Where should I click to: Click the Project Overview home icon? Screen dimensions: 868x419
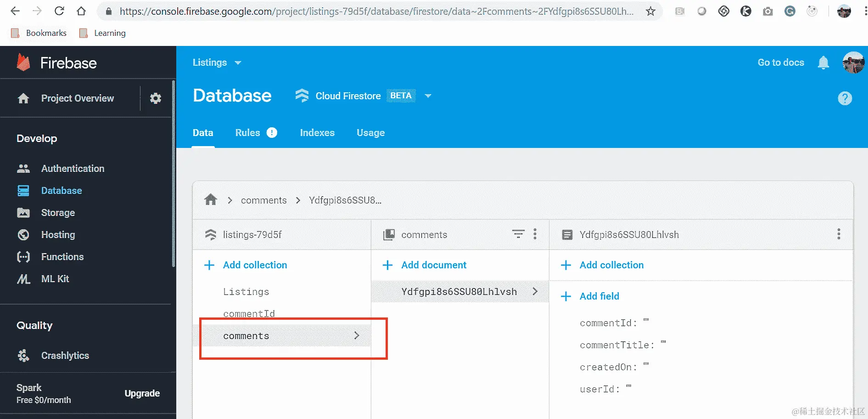(x=23, y=98)
